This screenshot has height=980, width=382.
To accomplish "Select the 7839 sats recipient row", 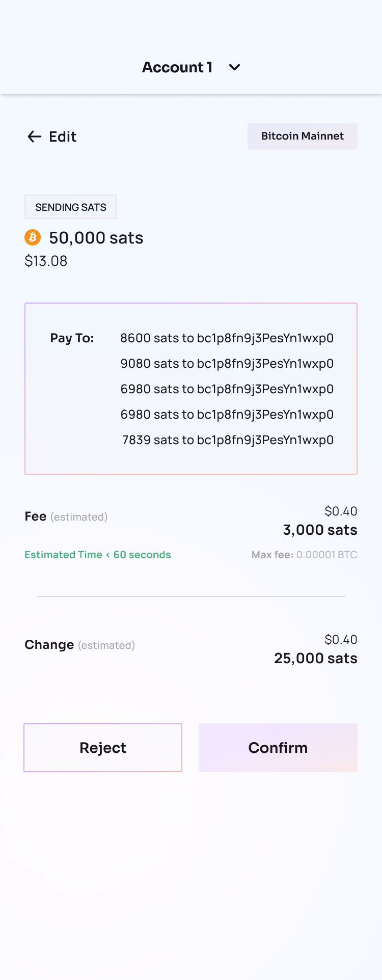I will (x=228, y=440).
